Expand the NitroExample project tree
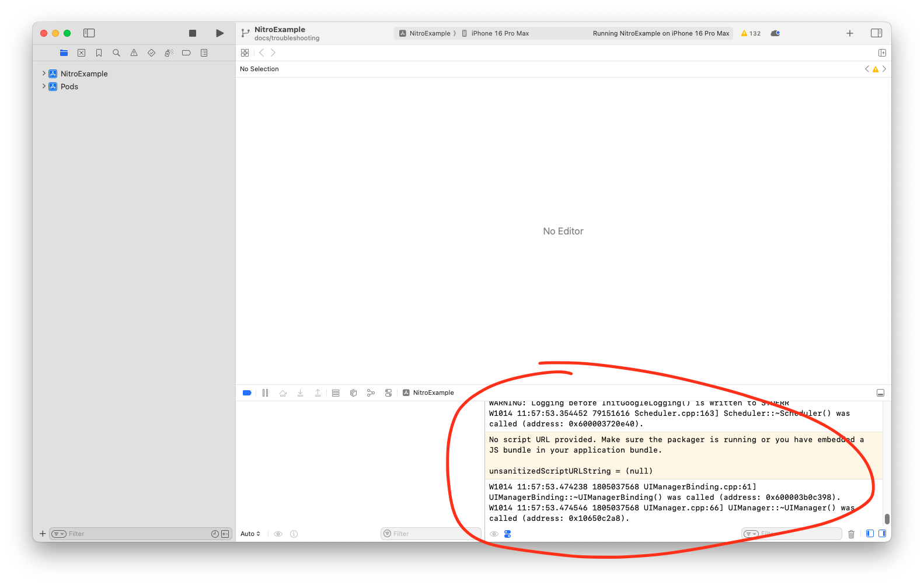This screenshot has width=924, height=585. coord(44,73)
